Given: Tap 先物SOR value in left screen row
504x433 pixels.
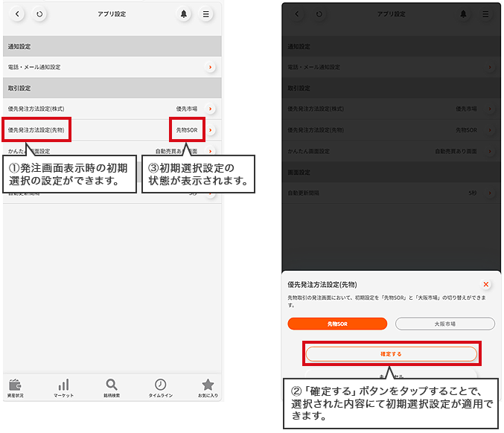Looking at the screenshot, I should 187,130.
